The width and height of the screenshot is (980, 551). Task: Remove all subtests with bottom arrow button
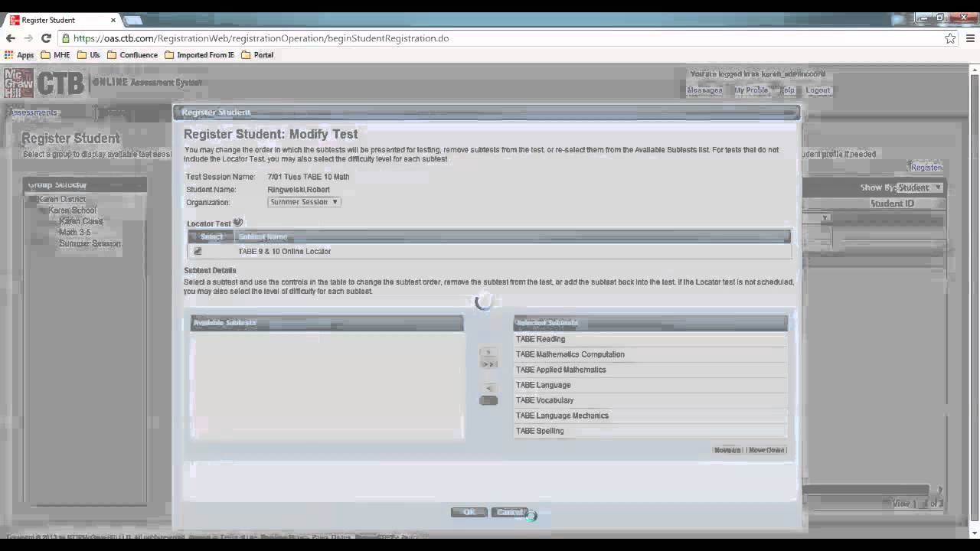pyautogui.click(x=488, y=400)
